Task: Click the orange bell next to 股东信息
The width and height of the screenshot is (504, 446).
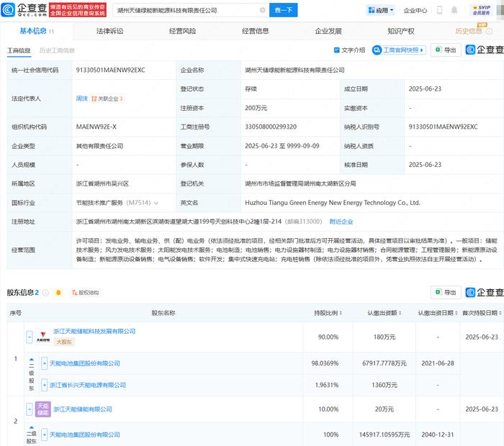Action: [58, 293]
